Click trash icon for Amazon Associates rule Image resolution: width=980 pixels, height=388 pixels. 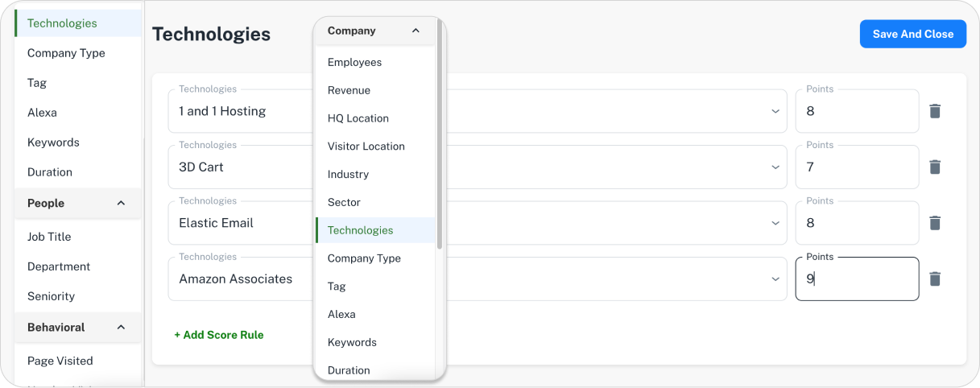[934, 279]
